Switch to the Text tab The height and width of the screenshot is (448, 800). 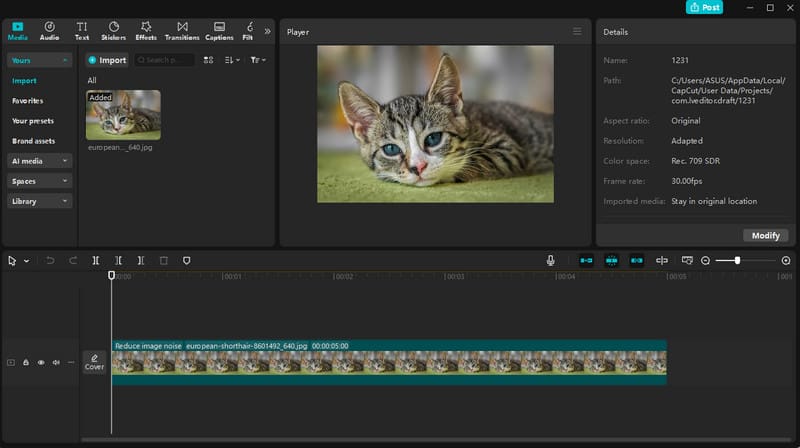82,31
